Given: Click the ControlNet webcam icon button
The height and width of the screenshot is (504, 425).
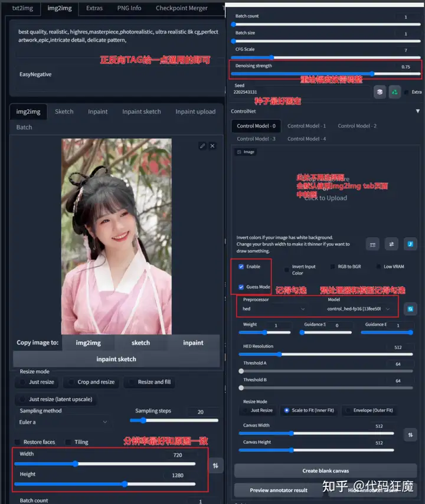Looking at the screenshot, I should (372, 244).
